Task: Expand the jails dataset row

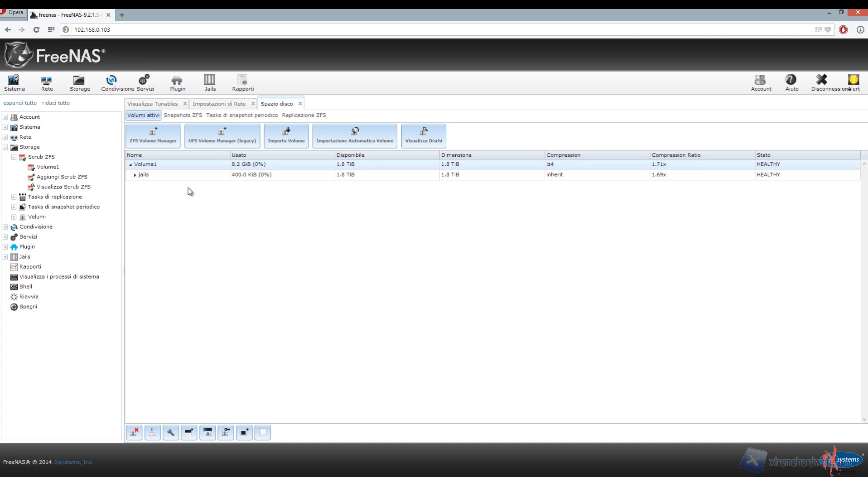Action: click(x=135, y=175)
